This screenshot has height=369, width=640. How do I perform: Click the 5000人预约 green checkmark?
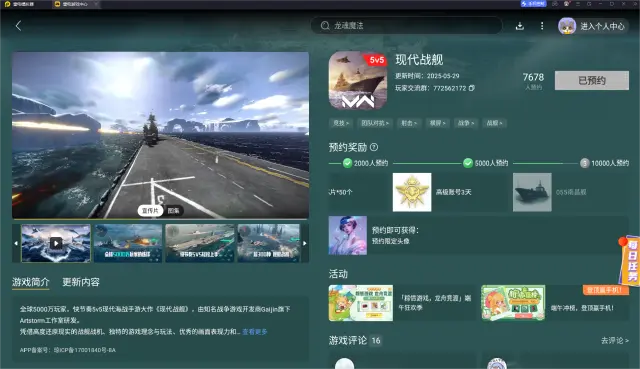point(468,163)
